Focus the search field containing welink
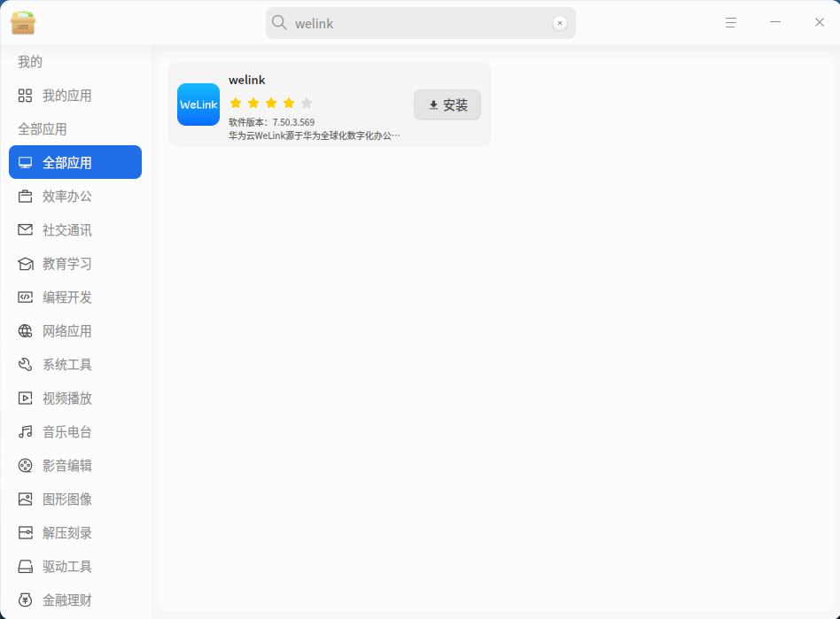The image size is (840, 619). [421, 23]
